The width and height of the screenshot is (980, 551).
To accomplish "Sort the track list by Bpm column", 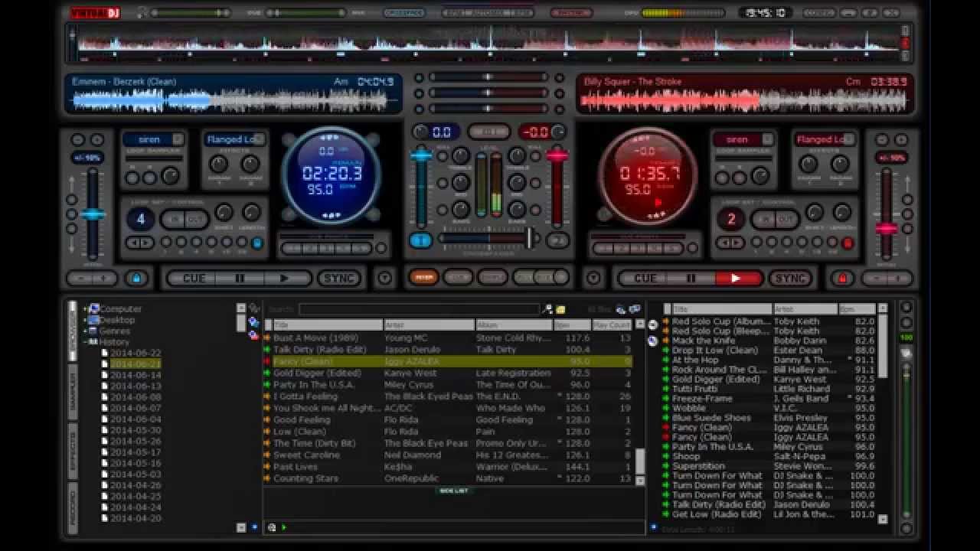I will [x=572, y=325].
